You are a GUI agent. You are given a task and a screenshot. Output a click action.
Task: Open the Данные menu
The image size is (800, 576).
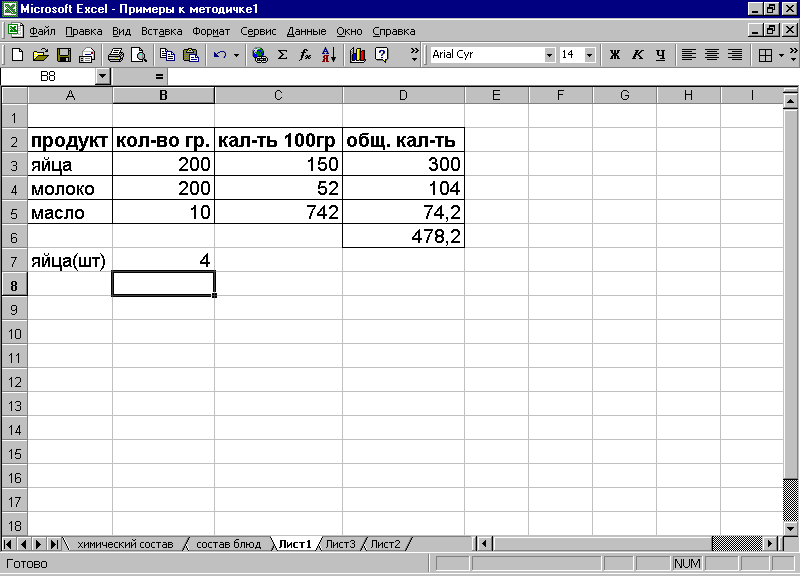306,31
